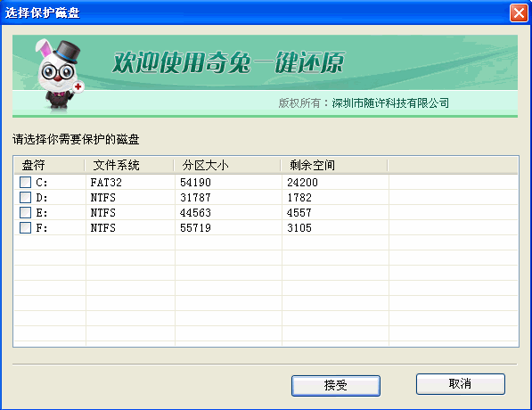The height and width of the screenshot is (410, 532).
Task: Click the 分区大小 column header
Action: 227,165
